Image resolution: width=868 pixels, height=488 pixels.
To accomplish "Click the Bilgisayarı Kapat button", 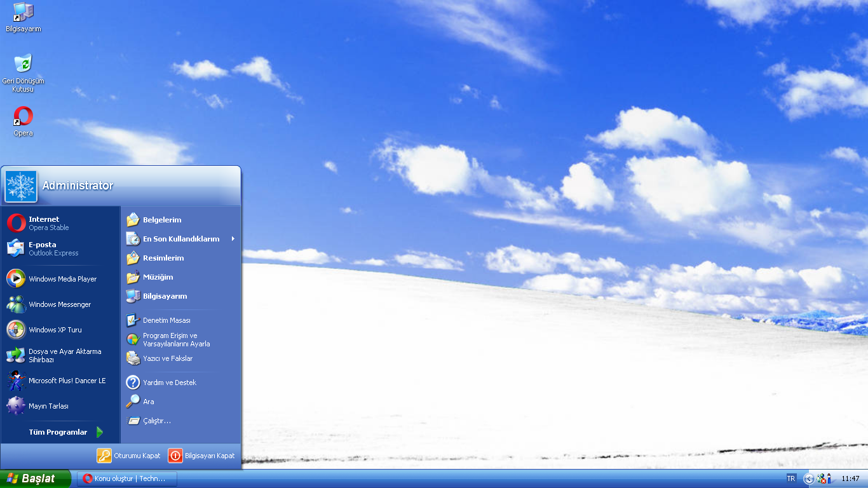I will 201,456.
